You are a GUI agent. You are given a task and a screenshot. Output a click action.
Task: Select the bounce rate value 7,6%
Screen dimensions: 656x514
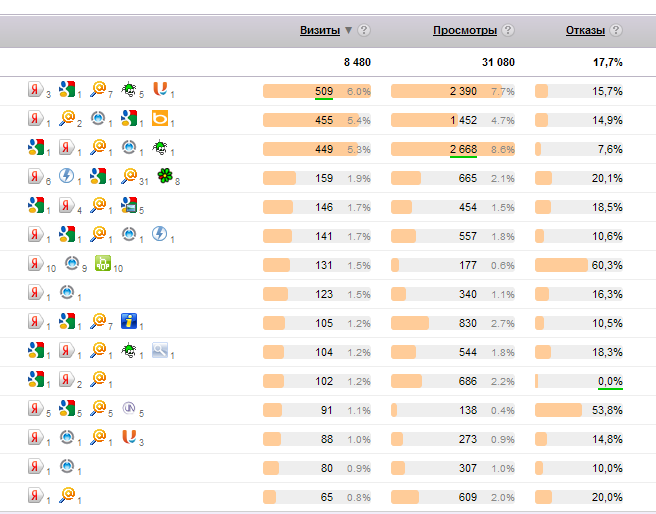pos(610,149)
